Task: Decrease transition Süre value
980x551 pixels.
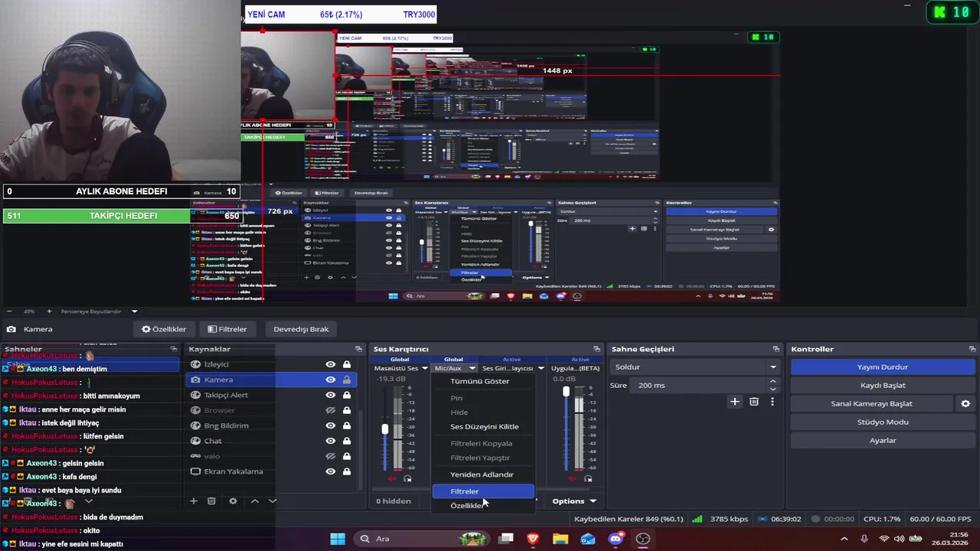Action: [773, 389]
